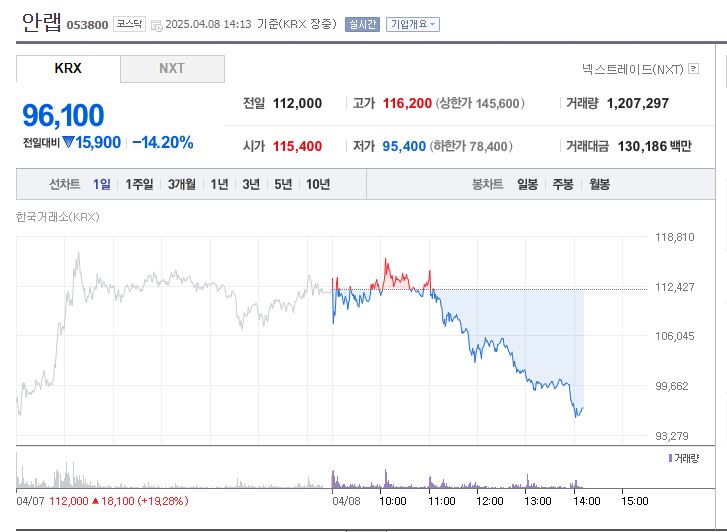Screen dimensions: 727x532
Task: Click the 코스닥 market badge
Action: tap(129, 24)
